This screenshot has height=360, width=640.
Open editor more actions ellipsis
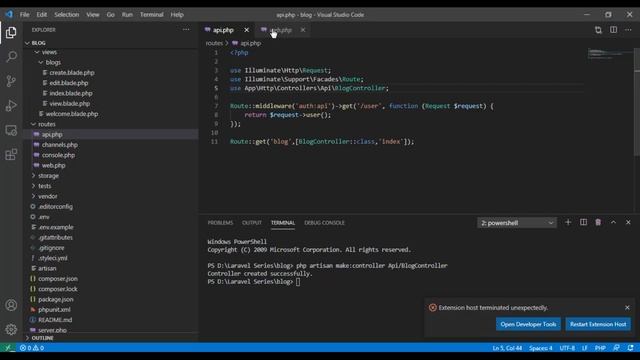pos(628,30)
